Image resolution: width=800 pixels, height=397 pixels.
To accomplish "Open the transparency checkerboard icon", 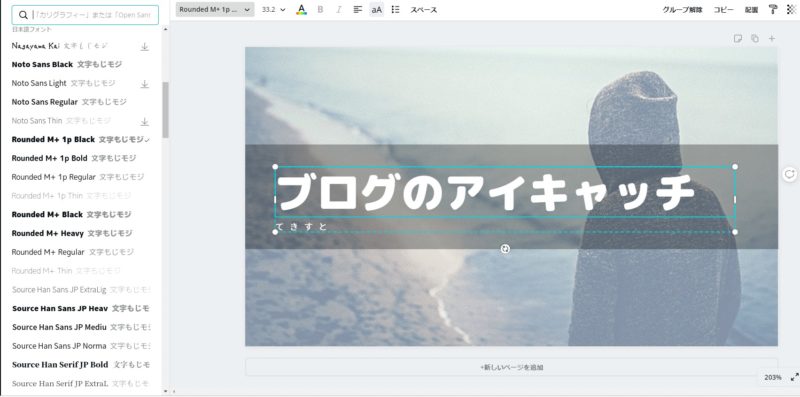I will coord(791,9).
